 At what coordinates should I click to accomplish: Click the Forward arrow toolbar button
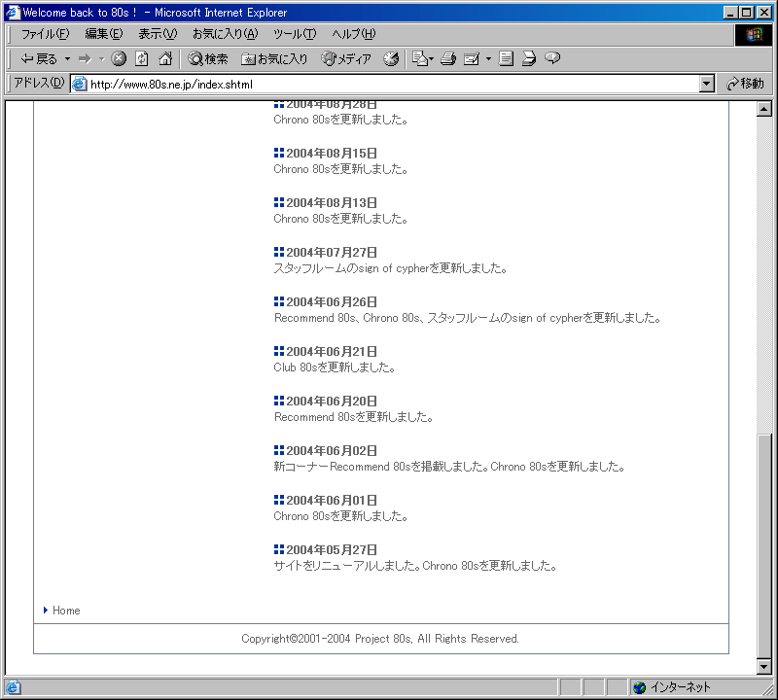click(x=85, y=59)
